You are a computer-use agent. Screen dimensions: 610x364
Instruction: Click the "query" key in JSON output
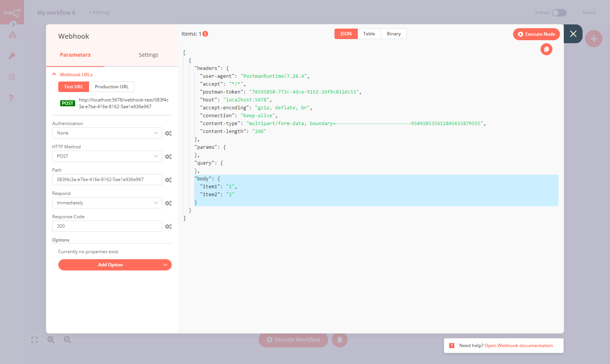204,163
